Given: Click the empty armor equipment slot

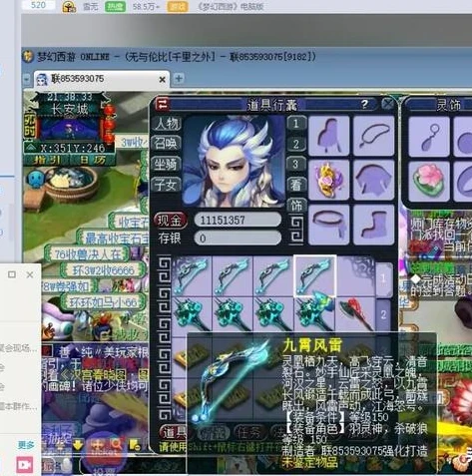Looking at the screenshot, I should click(x=374, y=180).
